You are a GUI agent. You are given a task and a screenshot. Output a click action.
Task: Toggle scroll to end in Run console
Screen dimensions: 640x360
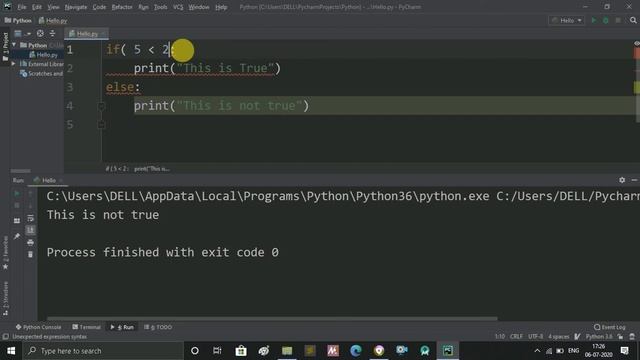click(x=30, y=230)
